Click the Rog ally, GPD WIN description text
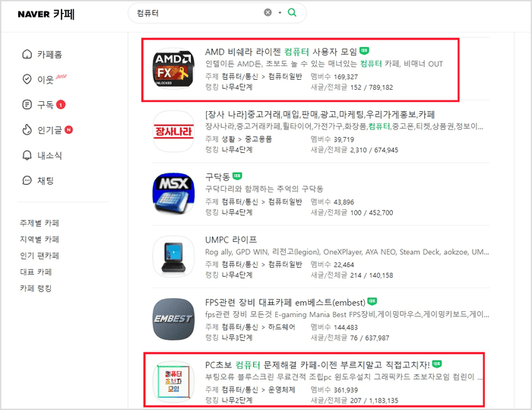Image resolution: width=532 pixels, height=410 pixels. (347, 252)
